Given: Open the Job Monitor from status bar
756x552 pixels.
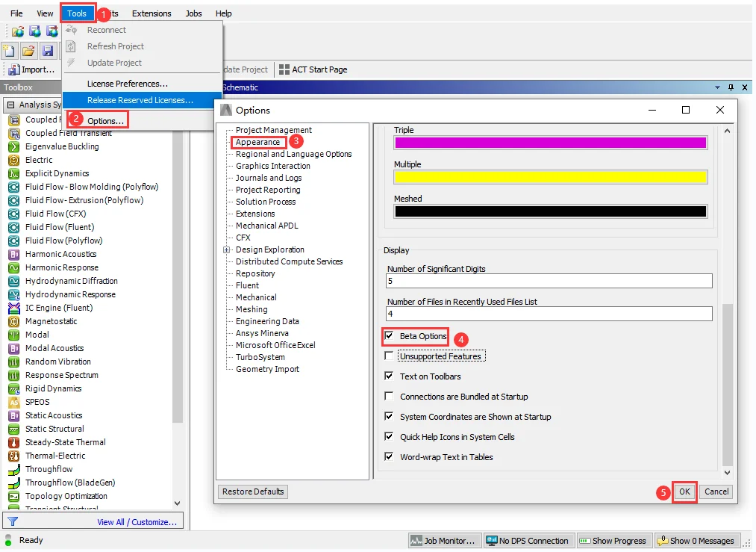Looking at the screenshot, I should tap(445, 541).
